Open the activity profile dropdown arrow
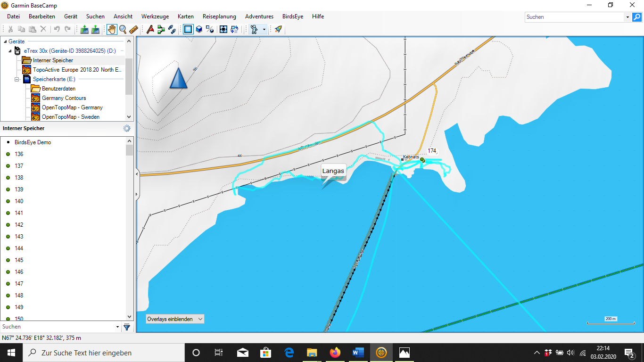The image size is (644, 362). [x=264, y=29]
